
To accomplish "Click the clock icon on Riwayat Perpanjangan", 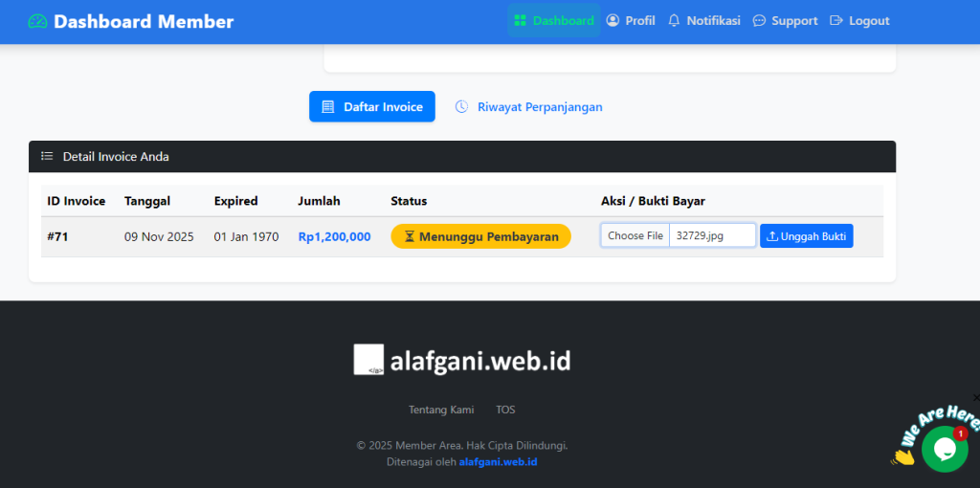I will (461, 106).
